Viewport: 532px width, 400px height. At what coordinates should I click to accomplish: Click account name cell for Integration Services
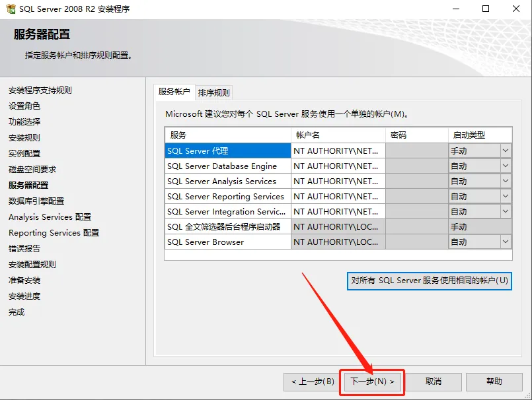(338, 211)
